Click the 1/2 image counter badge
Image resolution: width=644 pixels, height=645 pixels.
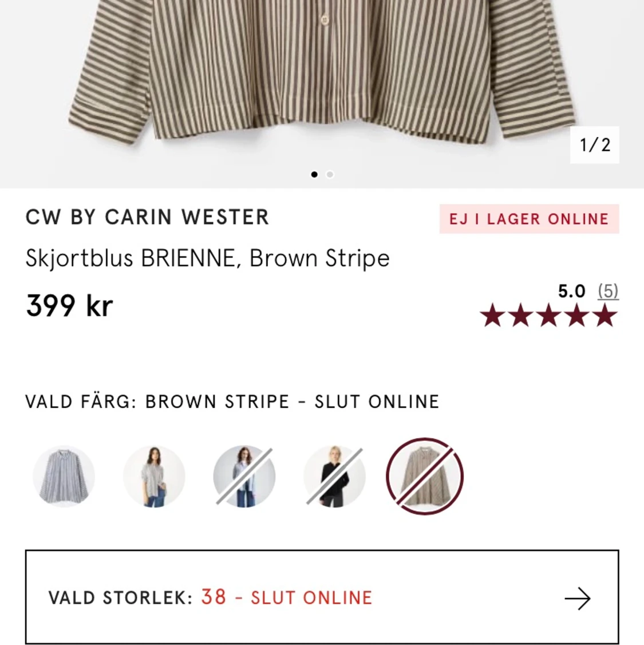point(594,145)
